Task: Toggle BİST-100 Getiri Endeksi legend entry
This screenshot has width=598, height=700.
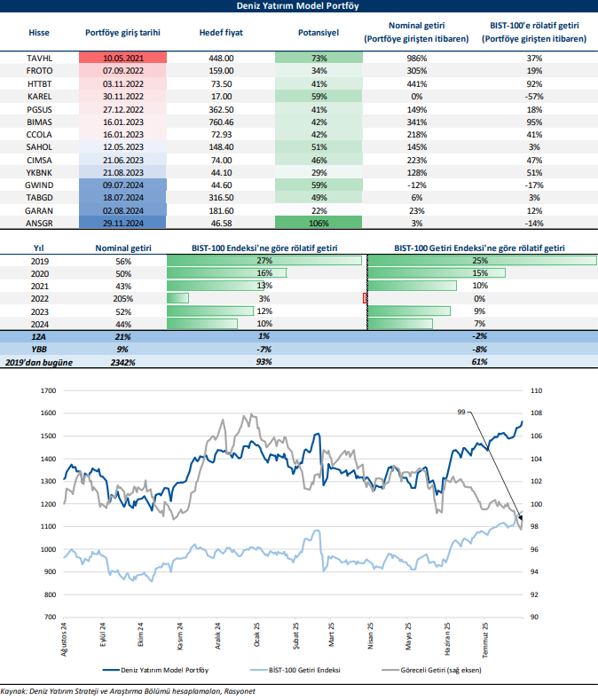Action: (303, 670)
